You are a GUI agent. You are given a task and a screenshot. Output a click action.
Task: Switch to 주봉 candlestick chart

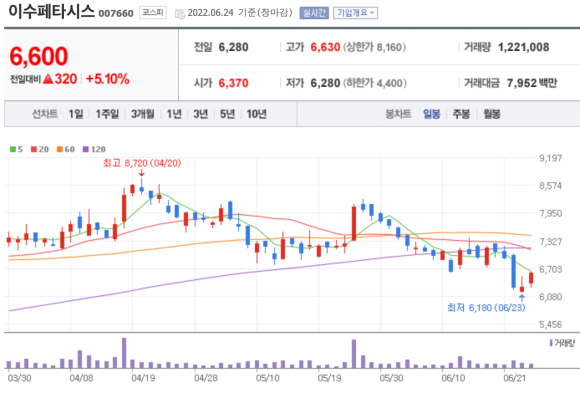[x=461, y=114]
